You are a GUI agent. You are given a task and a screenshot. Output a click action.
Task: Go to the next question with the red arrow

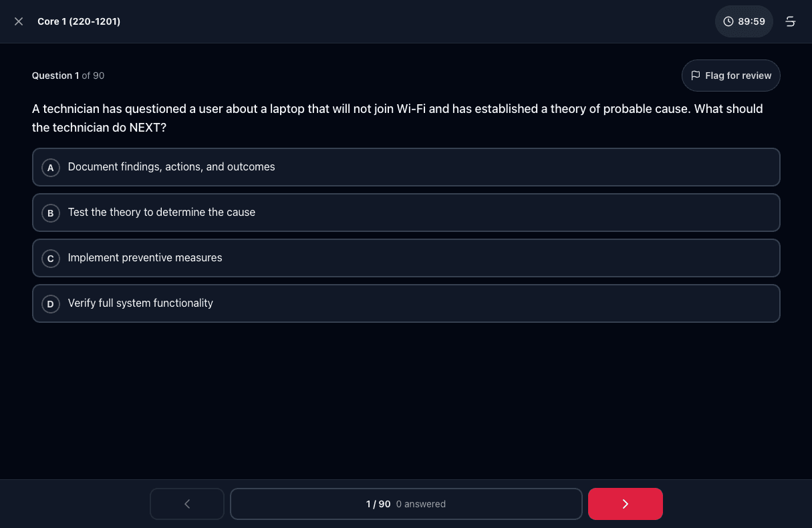point(625,504)
